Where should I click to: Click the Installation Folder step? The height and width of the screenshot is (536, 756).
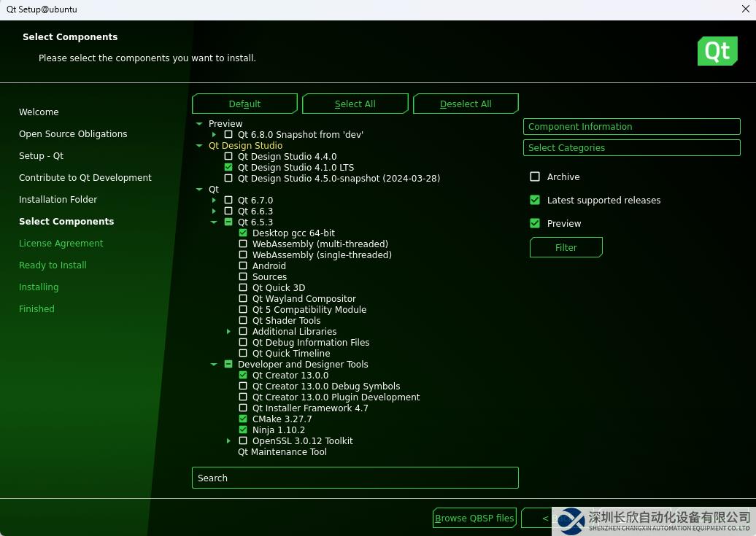(58, 199)
